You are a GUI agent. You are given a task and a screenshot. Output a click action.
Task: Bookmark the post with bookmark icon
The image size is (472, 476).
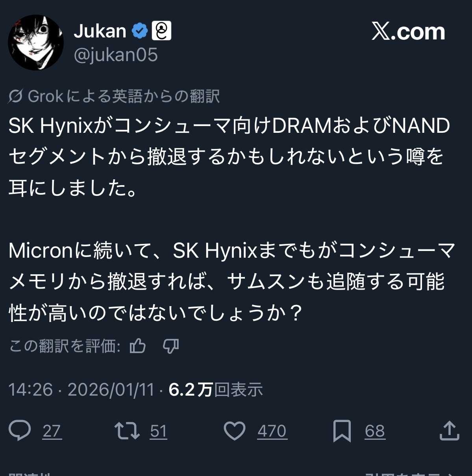[342, 431]
